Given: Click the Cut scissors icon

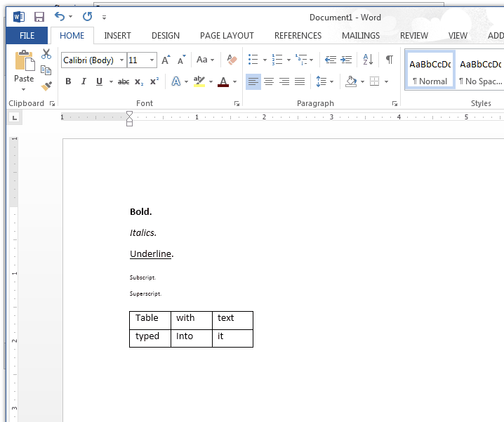Looking at the screenshot, I should pyautogui.click(x=46, y=54).
